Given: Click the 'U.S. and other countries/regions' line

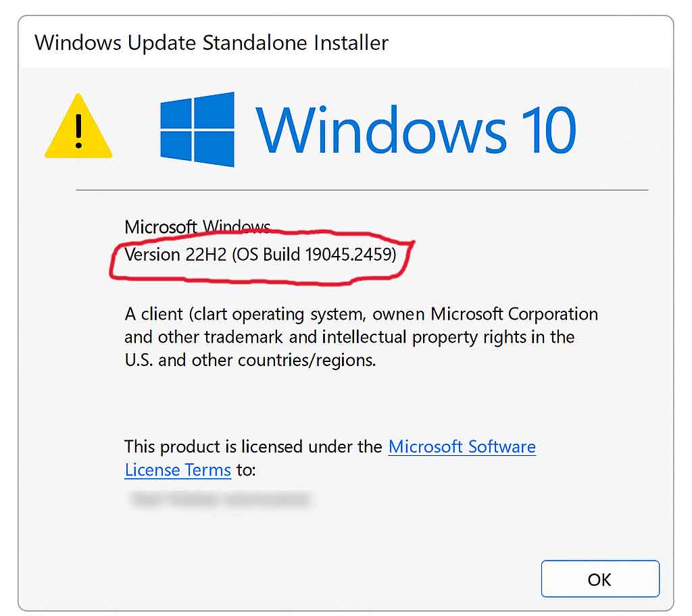Looking at the screenshot, I should [250, 360].
